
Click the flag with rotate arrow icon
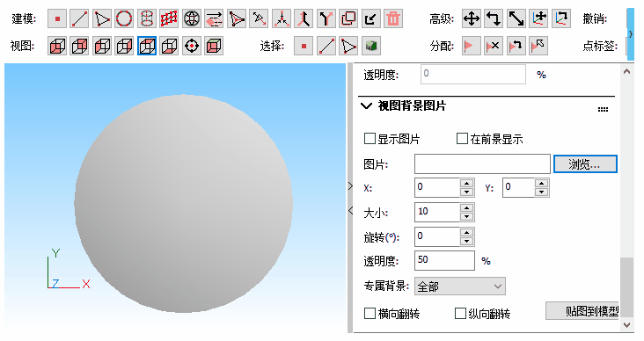[516, 46]
